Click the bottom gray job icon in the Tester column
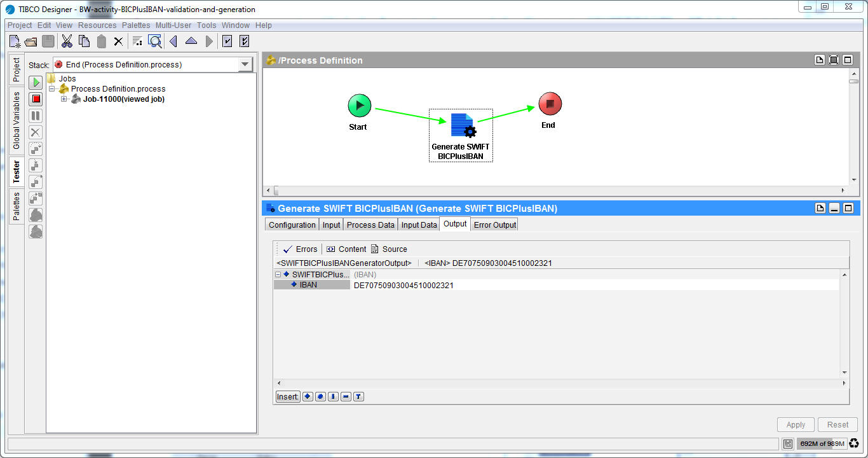868x458 pixels. coord(36,232)
